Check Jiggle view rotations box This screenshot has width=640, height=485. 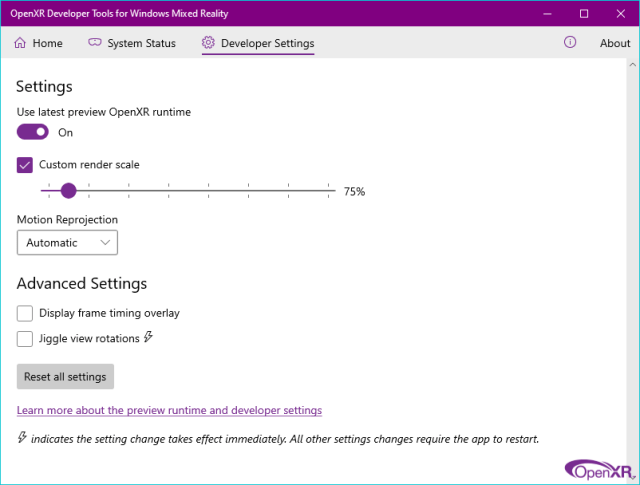pyautogui.click(x=25, y=339)
